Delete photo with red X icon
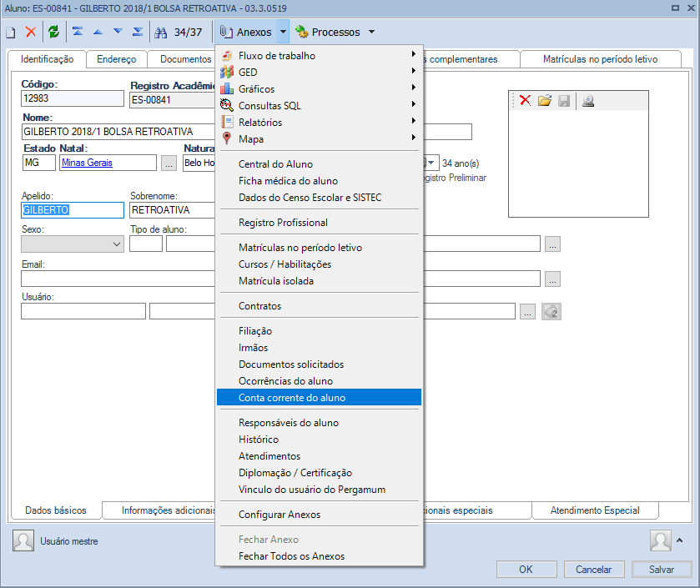 [x=526, y=100]
